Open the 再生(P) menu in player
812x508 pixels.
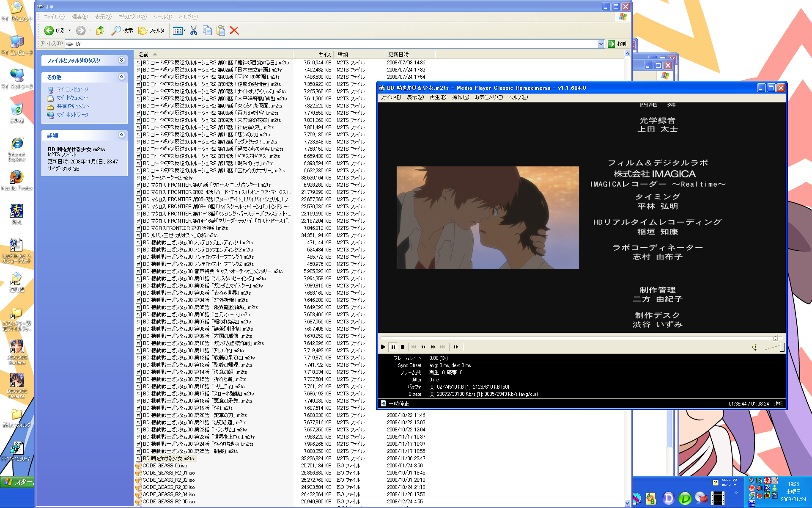[438, 97]
